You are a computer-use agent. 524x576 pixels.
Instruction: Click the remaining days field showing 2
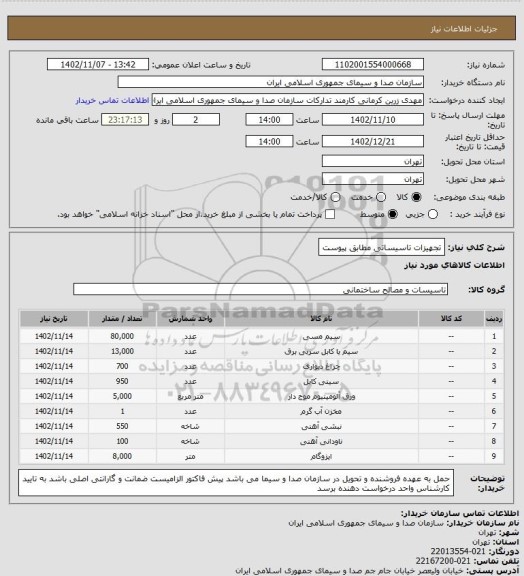[x=196, y=120]
